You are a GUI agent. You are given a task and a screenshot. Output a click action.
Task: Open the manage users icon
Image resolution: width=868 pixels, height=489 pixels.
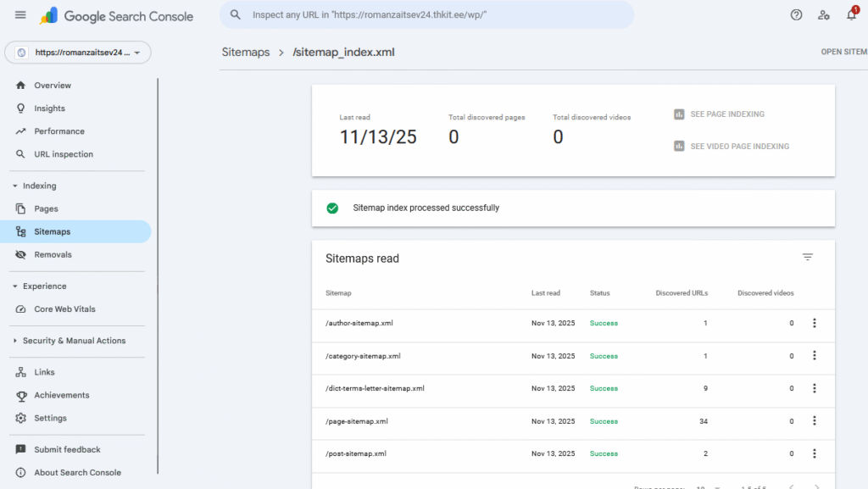[x=823, y=15]
